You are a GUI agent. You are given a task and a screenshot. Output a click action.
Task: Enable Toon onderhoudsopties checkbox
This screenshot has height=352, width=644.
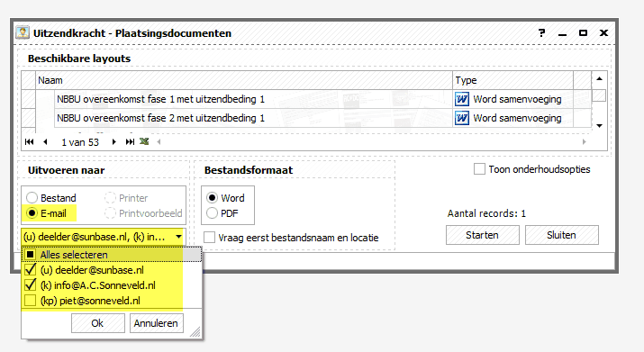(x=479, y=169)
